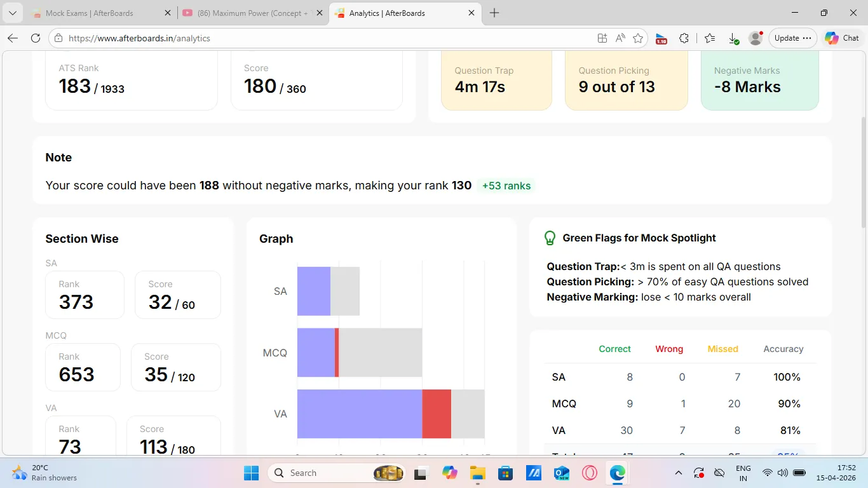
Task: Open Microsoft Store from taskbar
Action: coord(505,473)
